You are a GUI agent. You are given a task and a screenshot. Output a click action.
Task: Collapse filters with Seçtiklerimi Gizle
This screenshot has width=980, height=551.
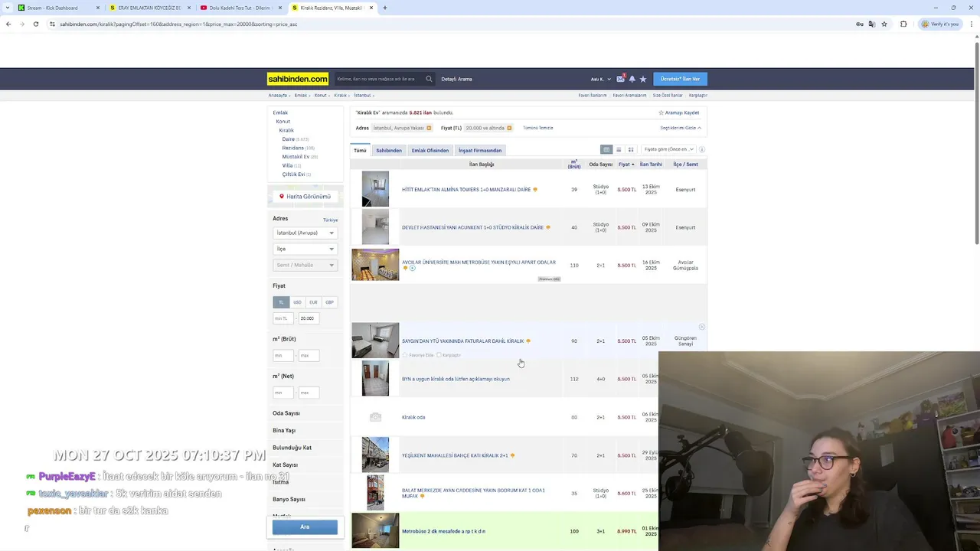(x=681, y=128)
